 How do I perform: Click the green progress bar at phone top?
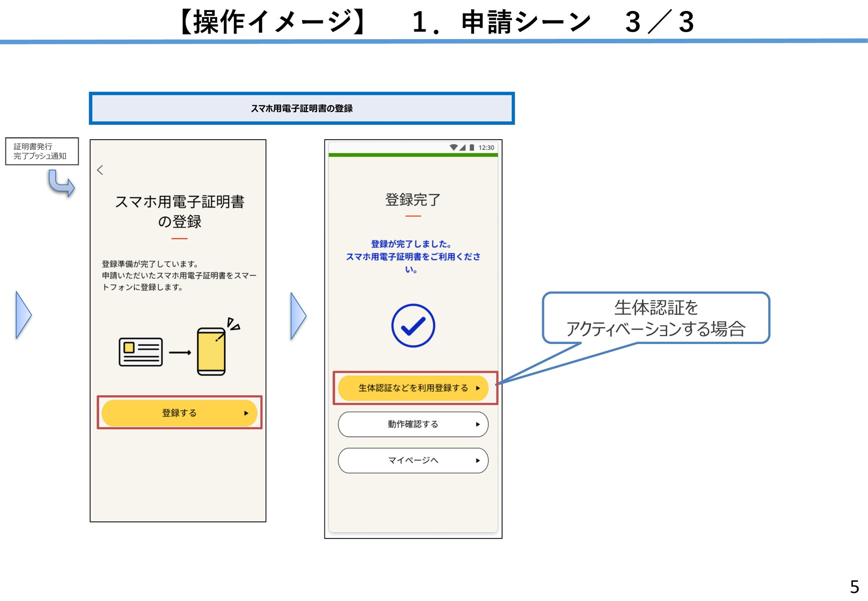(413, 155)
